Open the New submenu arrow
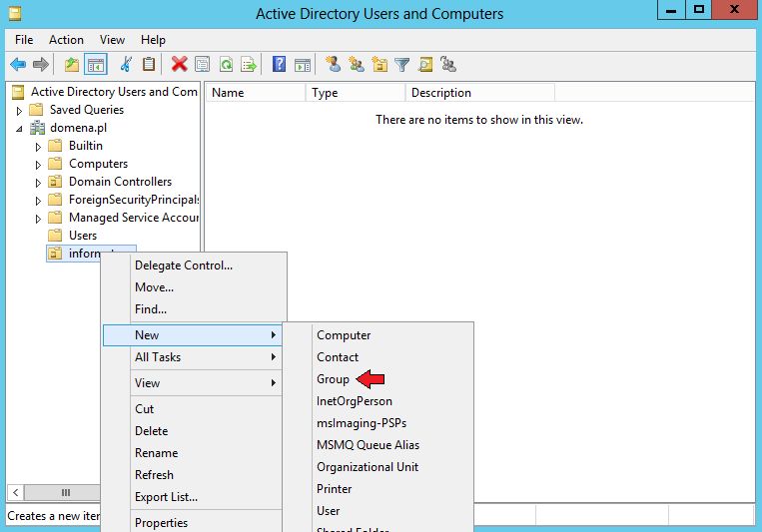762x532 pixels. tap(274, 334)
